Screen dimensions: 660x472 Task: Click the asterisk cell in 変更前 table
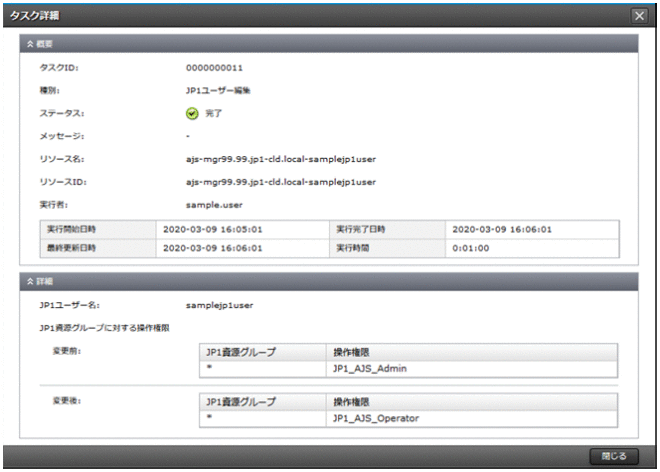coord(263,369)
